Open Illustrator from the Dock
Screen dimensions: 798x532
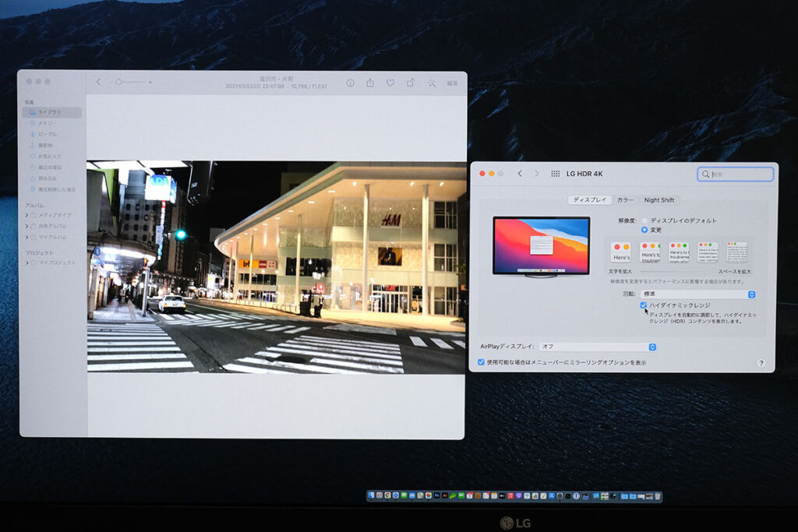coord(445,495)
